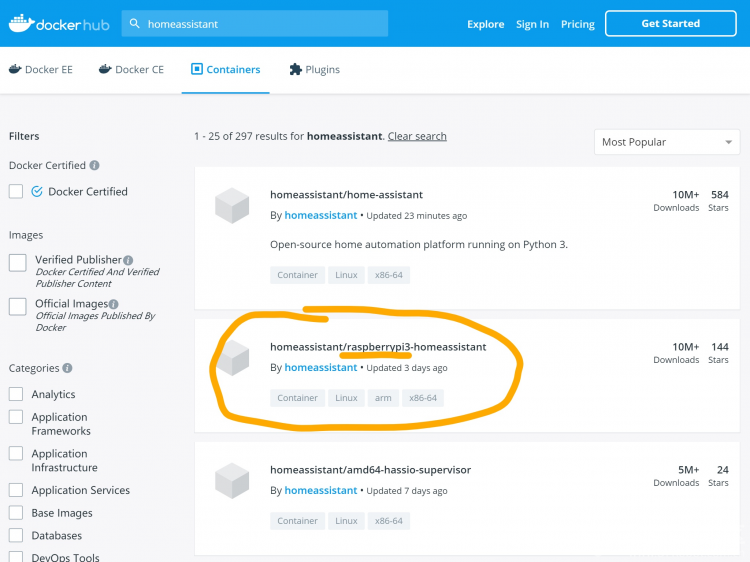Viewport: 750px width, 562px height.
Task: Click the Docker EE whale icon
Action: (15, 69)
